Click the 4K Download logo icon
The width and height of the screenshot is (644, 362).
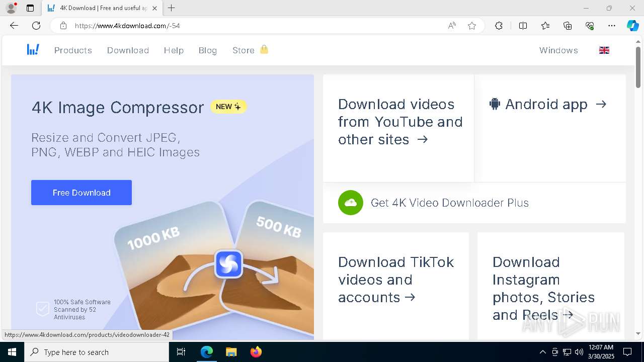[33, 50]
